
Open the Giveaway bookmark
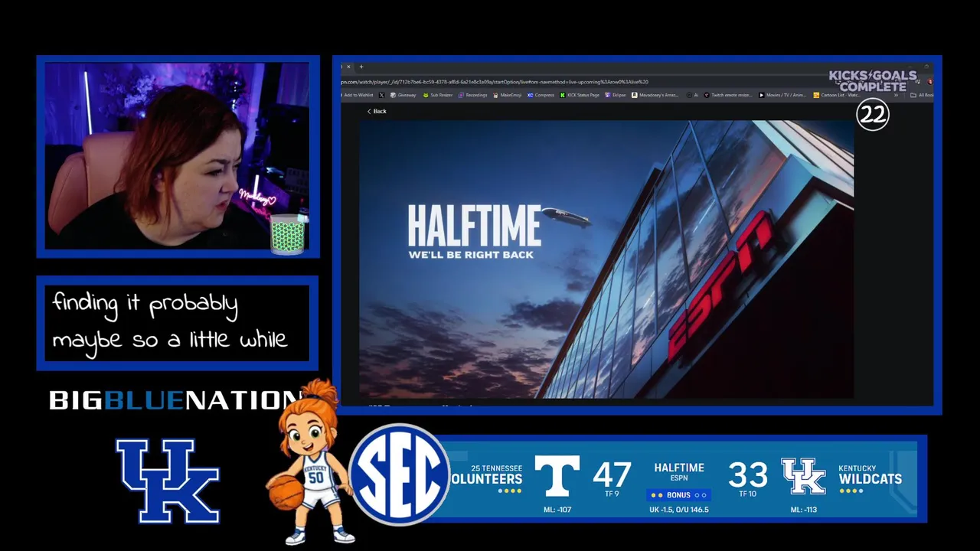click(403, 95)
